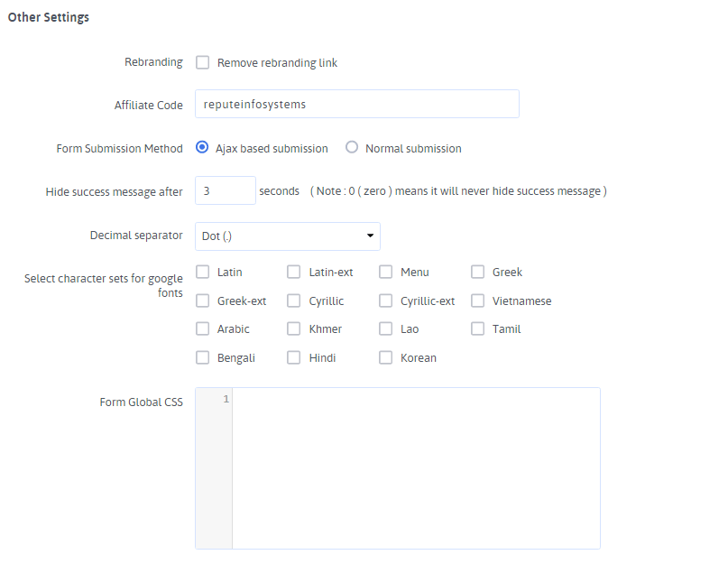Open the Decimal separator dropdown
The image size is (728, 564).
tap(288, 236)
